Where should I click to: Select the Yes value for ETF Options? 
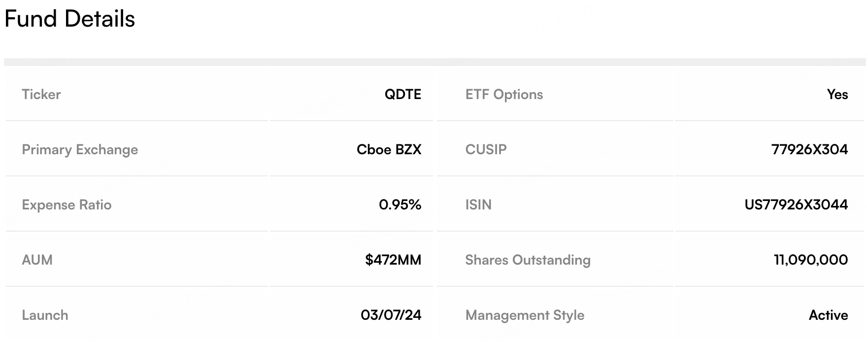coord(837,95)
